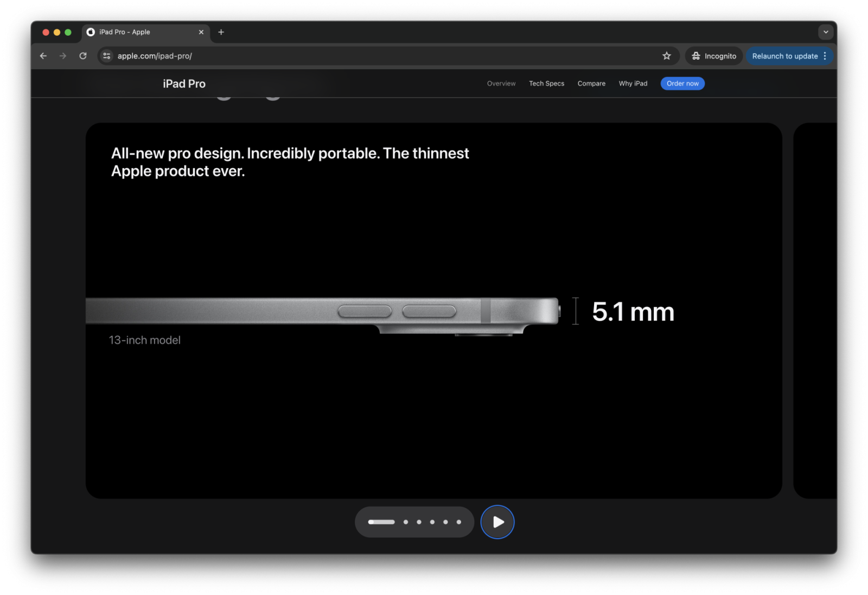The image size is (868, 595).
Task: Close the iPad Pro - Apple tab
Action: tap(201, 32)
